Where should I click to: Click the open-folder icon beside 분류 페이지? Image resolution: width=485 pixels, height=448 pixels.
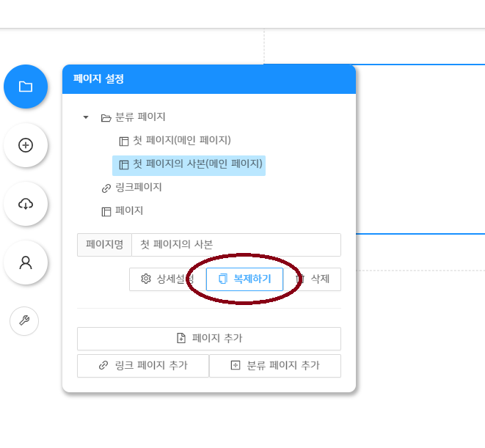106,117
